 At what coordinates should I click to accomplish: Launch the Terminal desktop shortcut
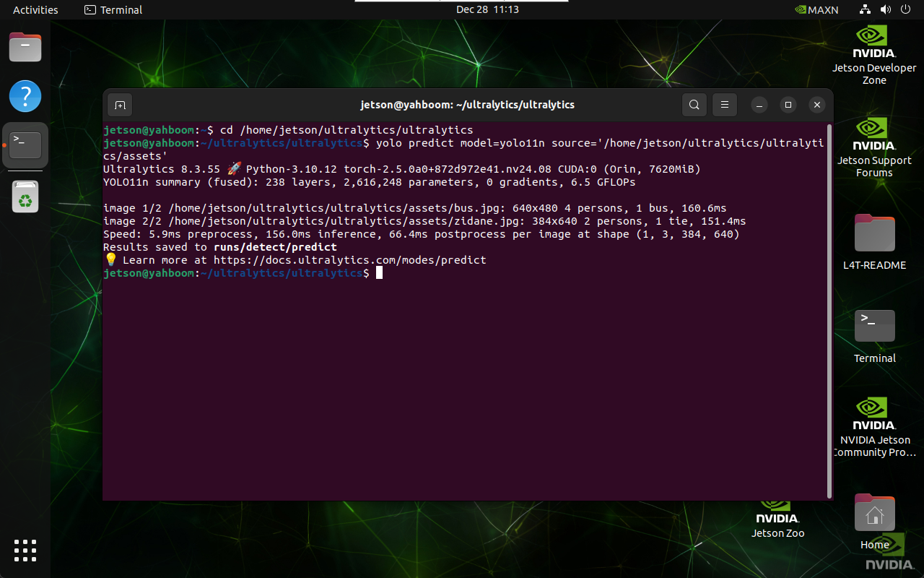pyautogui.click(x=874, y=336)
